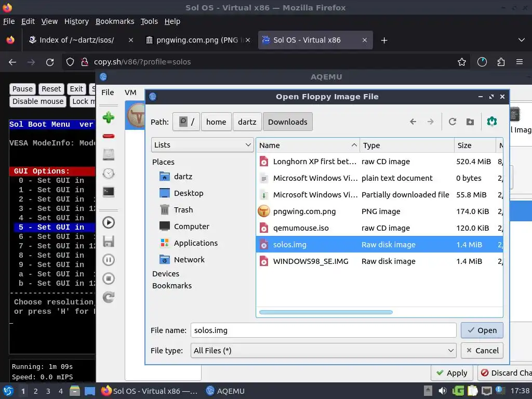
Task: Select the plain text document Microsoft Windows file
Action: point(379,178)
